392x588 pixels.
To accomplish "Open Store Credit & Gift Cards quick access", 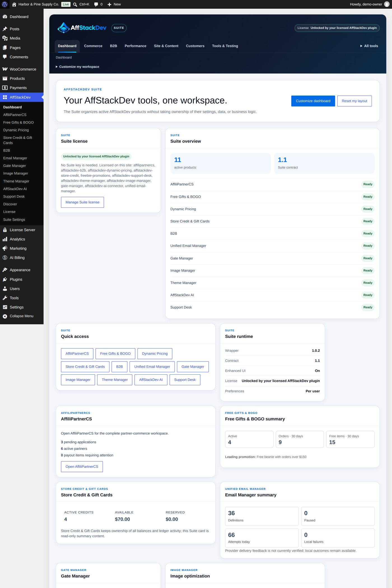I will pos(85,367).
